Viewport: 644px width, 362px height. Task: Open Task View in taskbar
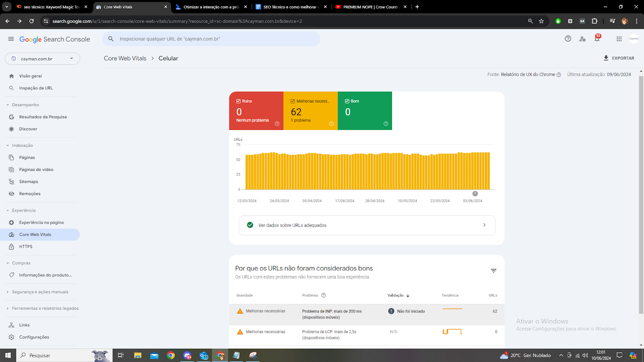tap(121, 356)
